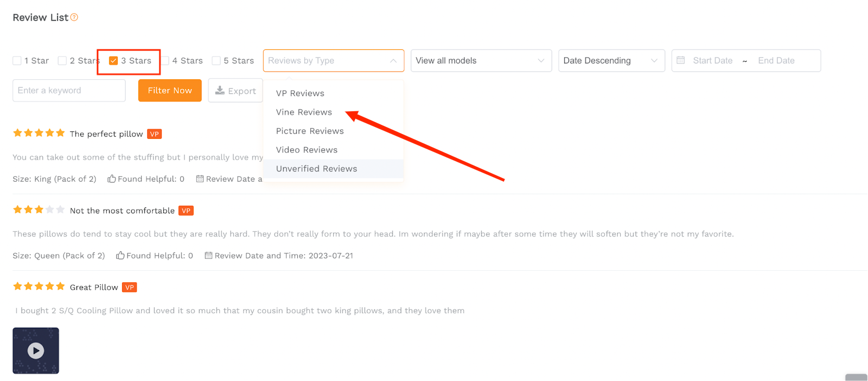
Task: Click calendar icon beside Review Date 2023-07-21
Action: 208,255
